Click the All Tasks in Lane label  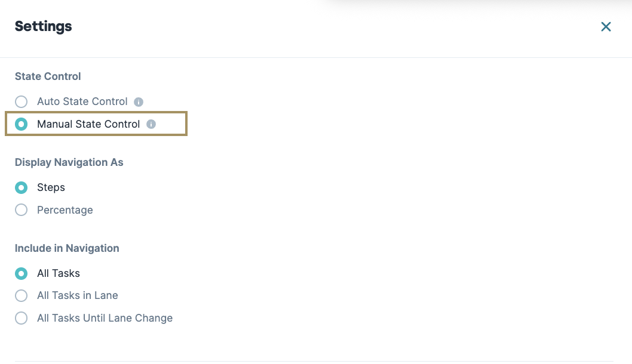click(x=77, y=295)
